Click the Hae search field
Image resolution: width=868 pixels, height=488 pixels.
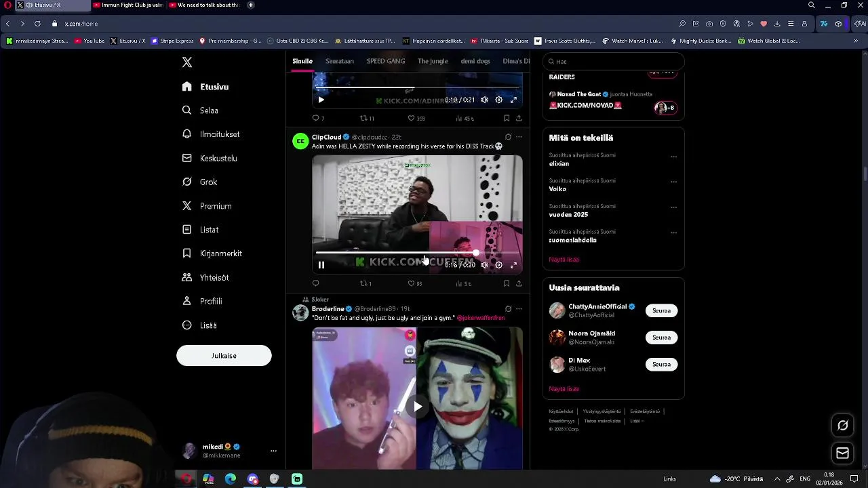click(x=613, y=61)
